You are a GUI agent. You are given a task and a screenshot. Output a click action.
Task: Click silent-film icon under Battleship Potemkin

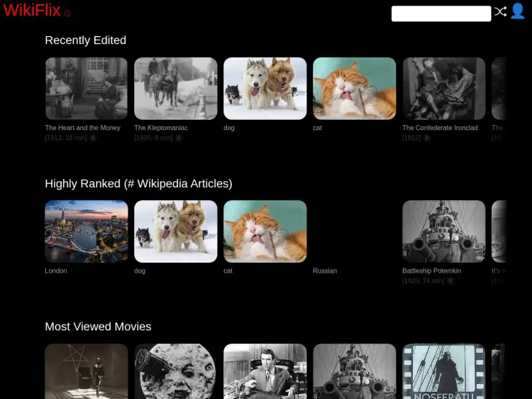pyautogui.click(x=450, y=281)
